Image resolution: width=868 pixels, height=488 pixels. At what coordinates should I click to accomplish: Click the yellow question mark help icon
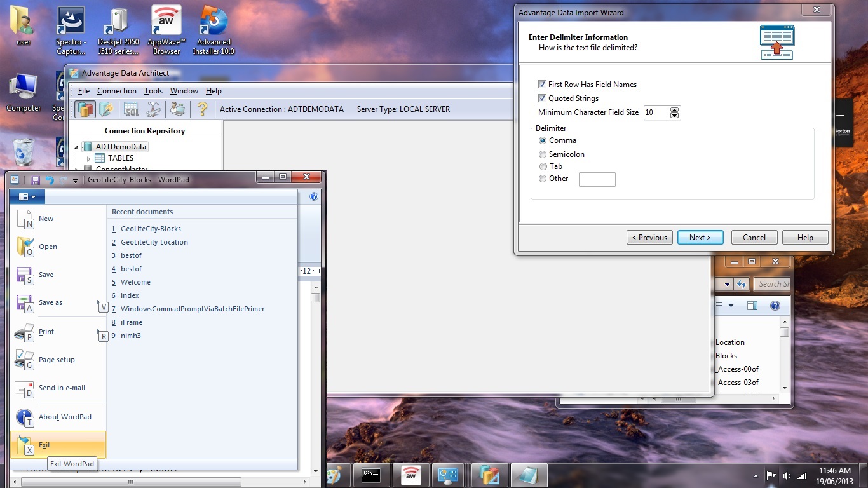point(202,109)
